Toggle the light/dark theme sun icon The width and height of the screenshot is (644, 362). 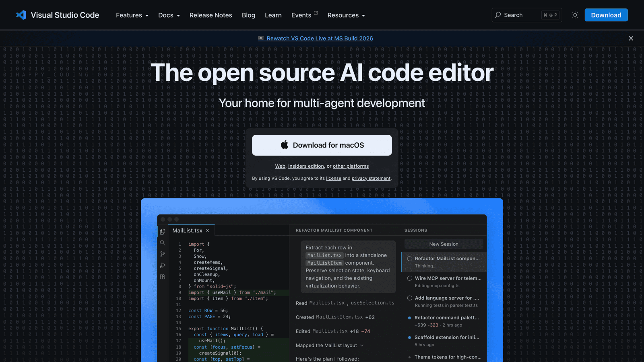(x=575, y=15)
